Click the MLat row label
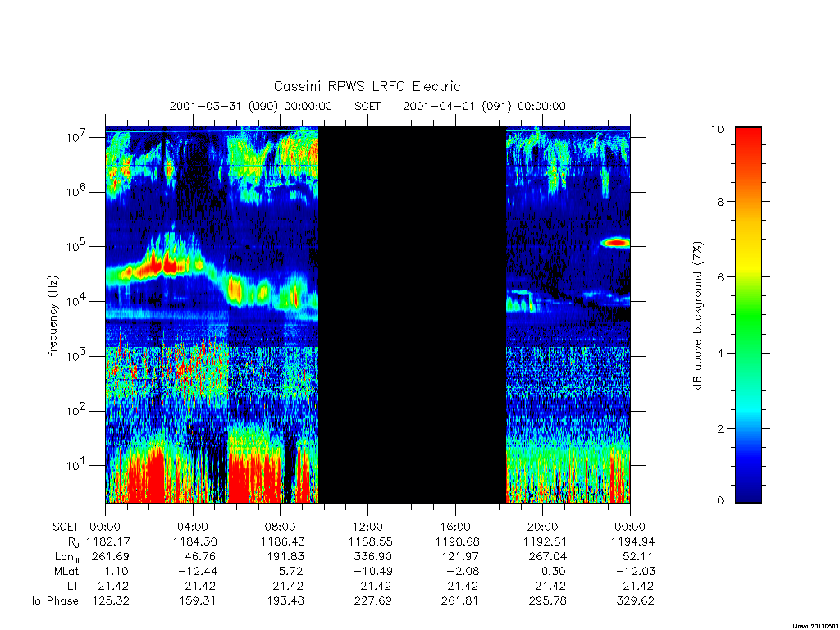The width and height of the screenshot is (840, 630). pos(66,571)
